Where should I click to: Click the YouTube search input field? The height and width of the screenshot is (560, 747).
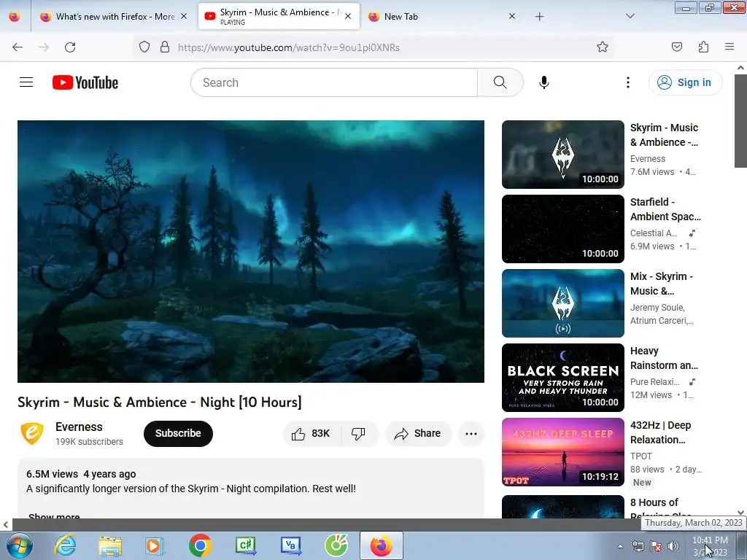tap(334, 82)
